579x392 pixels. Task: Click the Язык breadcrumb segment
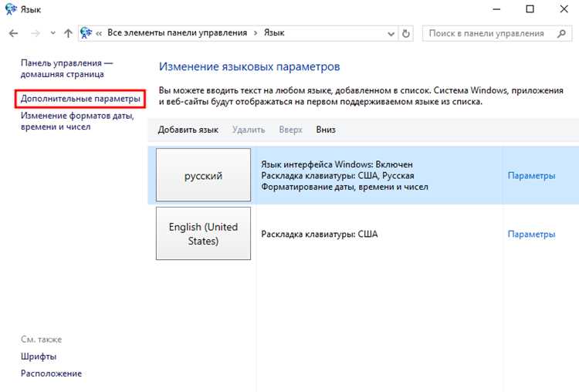tap(274, 33)
